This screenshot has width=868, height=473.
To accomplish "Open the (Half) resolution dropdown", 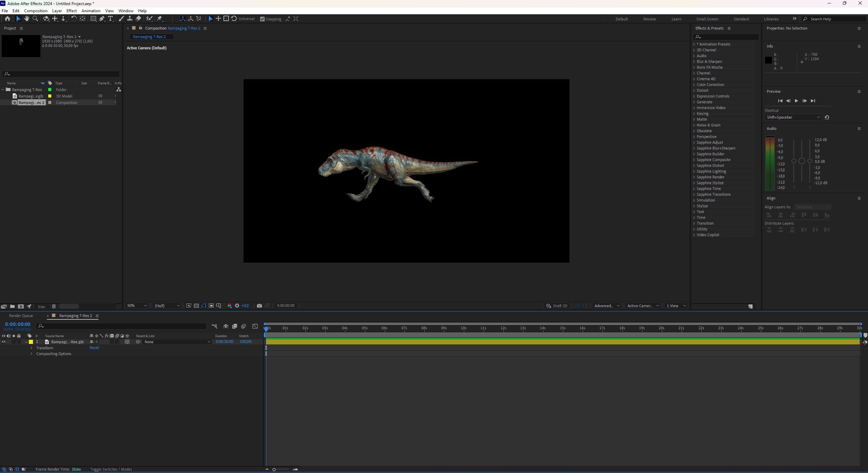I will 166,306.
